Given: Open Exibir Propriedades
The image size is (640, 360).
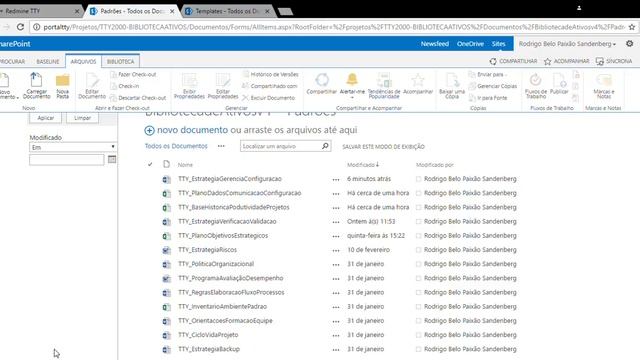Looking at the screenshot, I should coord(189,86).
